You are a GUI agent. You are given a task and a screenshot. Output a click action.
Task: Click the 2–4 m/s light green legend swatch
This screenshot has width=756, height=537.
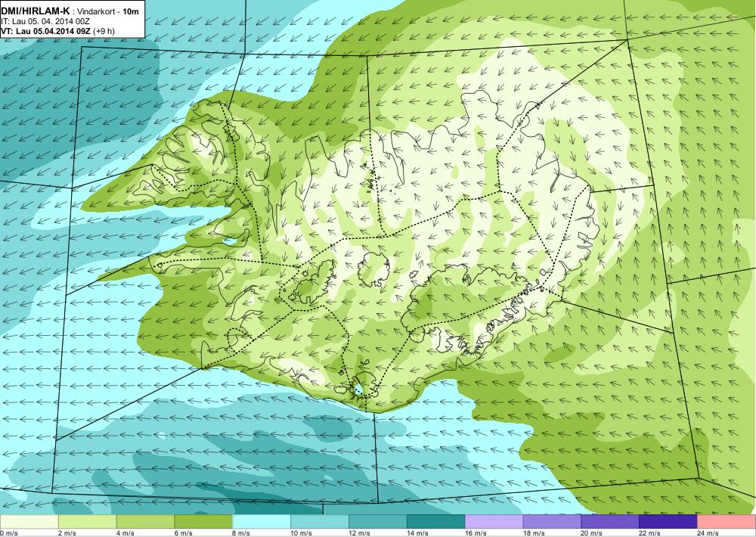point(87,522)
